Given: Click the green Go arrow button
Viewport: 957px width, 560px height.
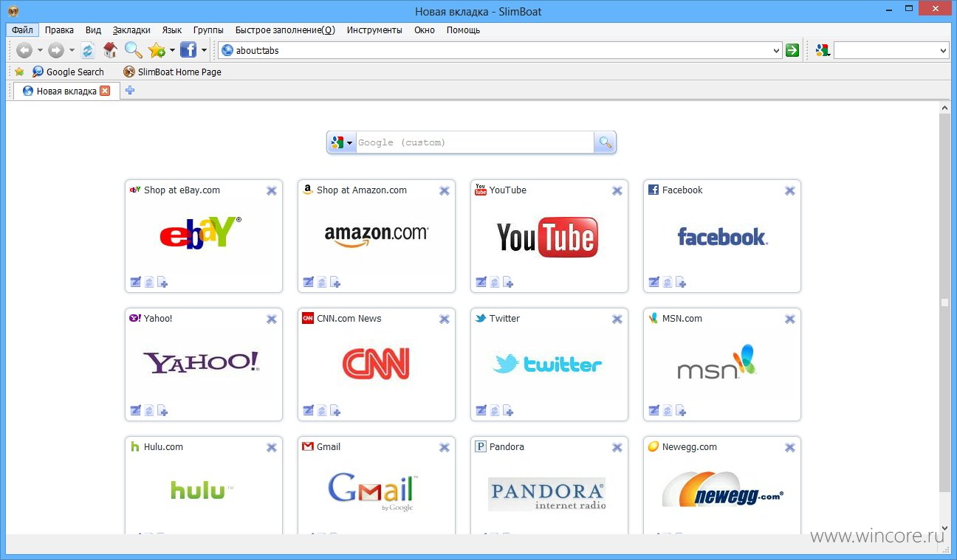Looking at the screenshot, I should coord(792,50).
